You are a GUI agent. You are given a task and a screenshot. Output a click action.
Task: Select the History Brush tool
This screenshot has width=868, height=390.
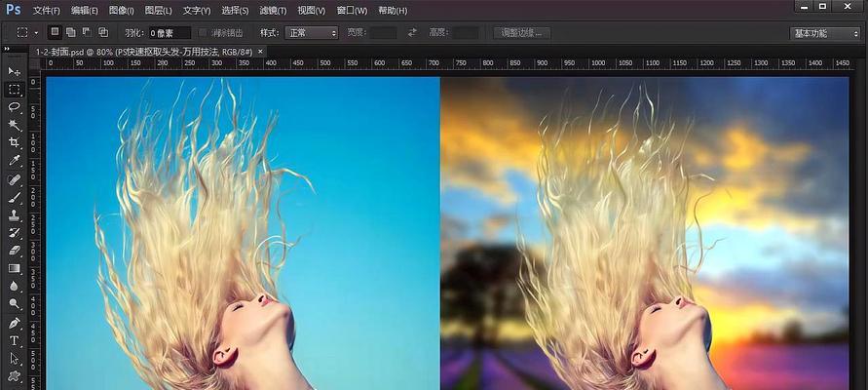pos(15,233)
